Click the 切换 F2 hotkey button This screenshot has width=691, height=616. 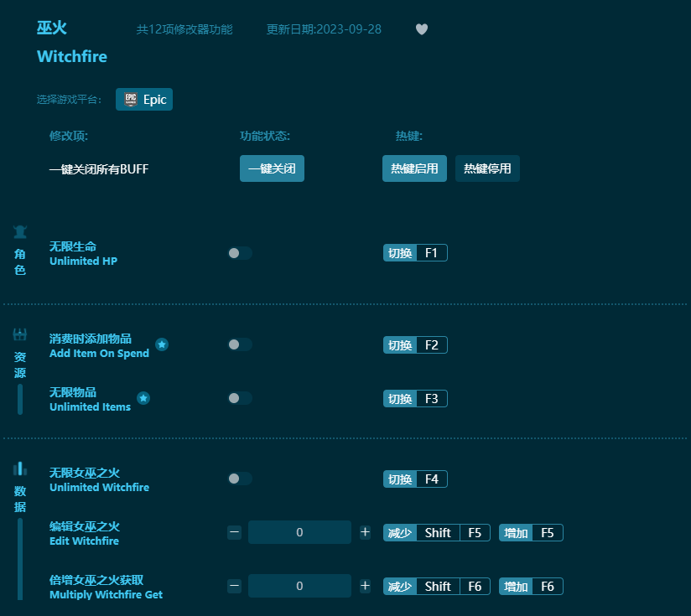[416, 344]
